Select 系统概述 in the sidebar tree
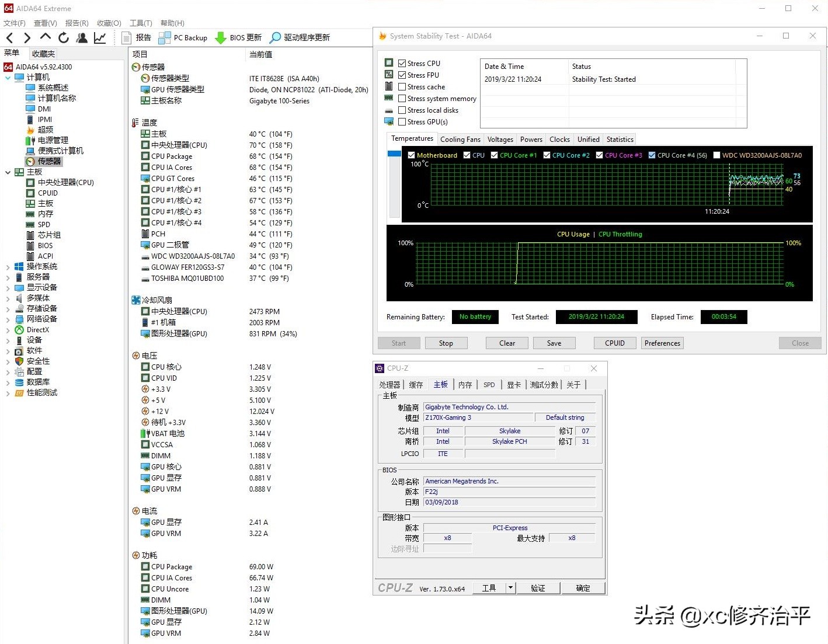828x644 pixels. (x=53, y=88)
